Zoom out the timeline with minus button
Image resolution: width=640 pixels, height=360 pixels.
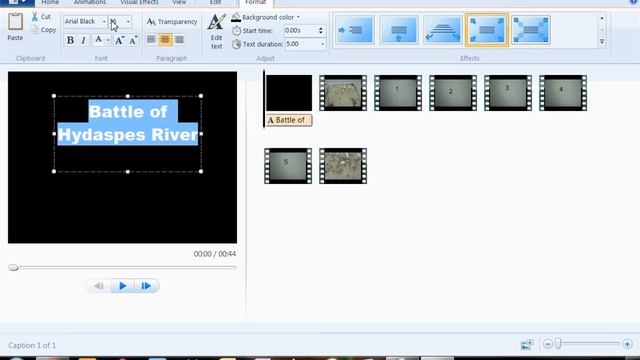(548, 344)
